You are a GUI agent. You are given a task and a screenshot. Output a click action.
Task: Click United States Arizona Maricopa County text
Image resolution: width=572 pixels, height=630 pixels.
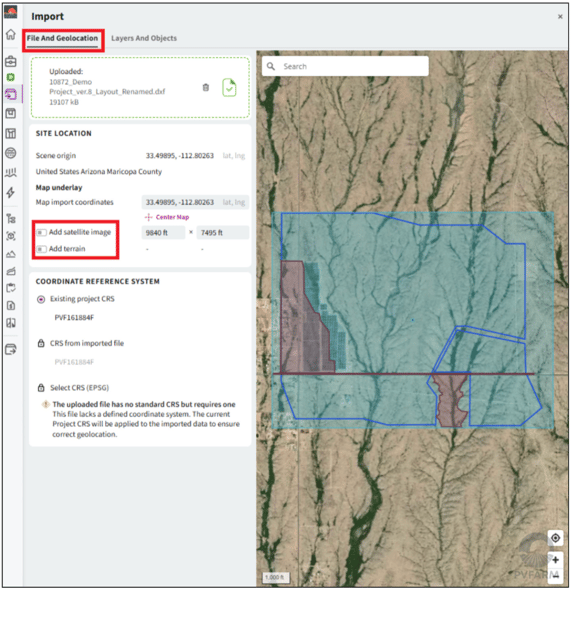click(99, 172)
